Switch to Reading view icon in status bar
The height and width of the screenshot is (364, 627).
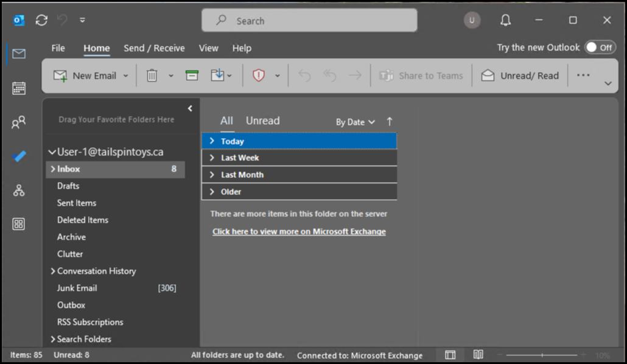(478, 354)
